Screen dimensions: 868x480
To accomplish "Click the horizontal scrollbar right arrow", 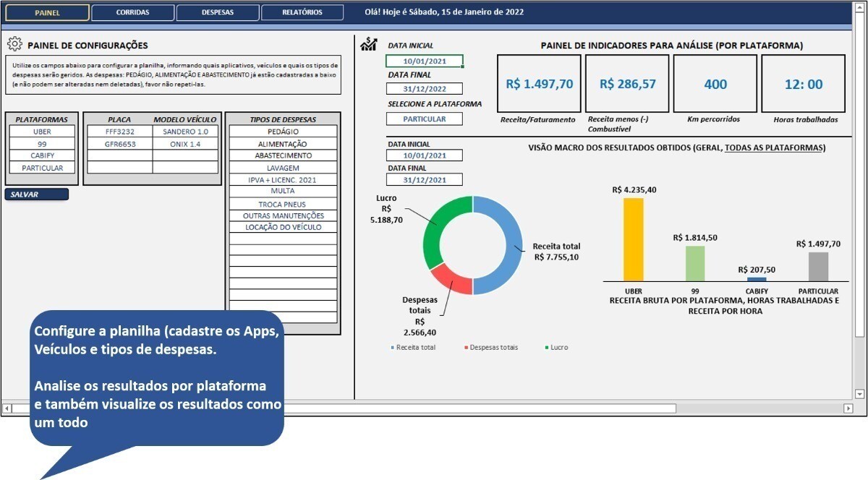I will coord(848,408).
